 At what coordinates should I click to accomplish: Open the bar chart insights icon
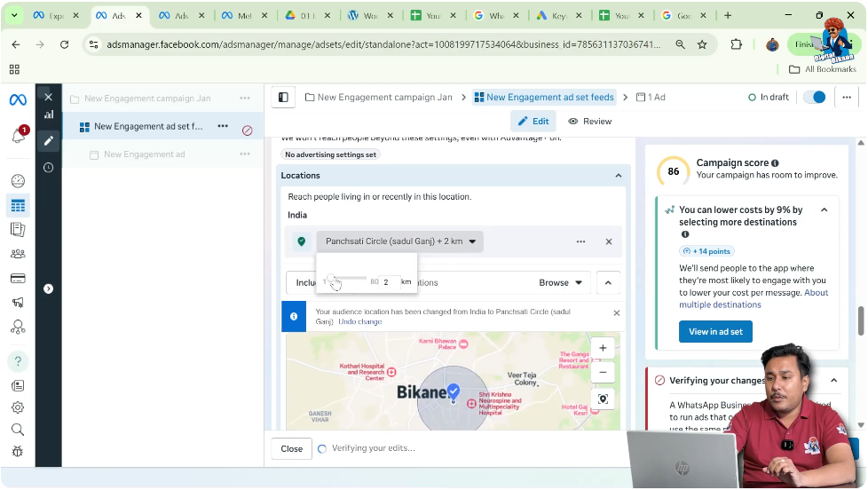pyautogui.click(x=49, y=115)
